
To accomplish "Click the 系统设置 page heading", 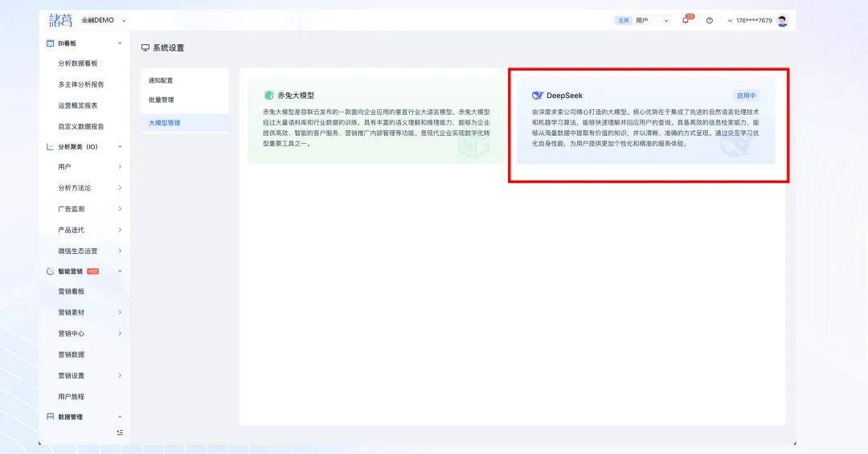I will coord(168,48).
